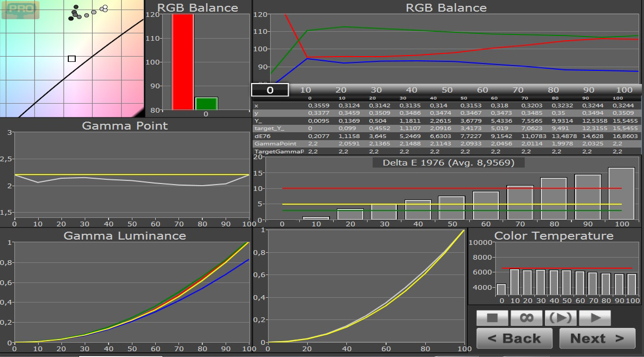Click the stop measurement square button
The height and width of the screenshot is (357, 644).
point(492,318)
